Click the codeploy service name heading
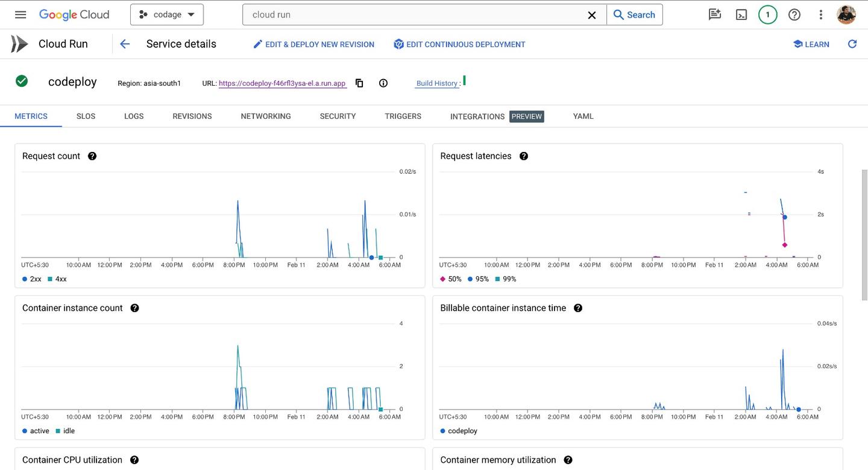Viewport: 868px width, 470px height. click(x=72, y=81)
